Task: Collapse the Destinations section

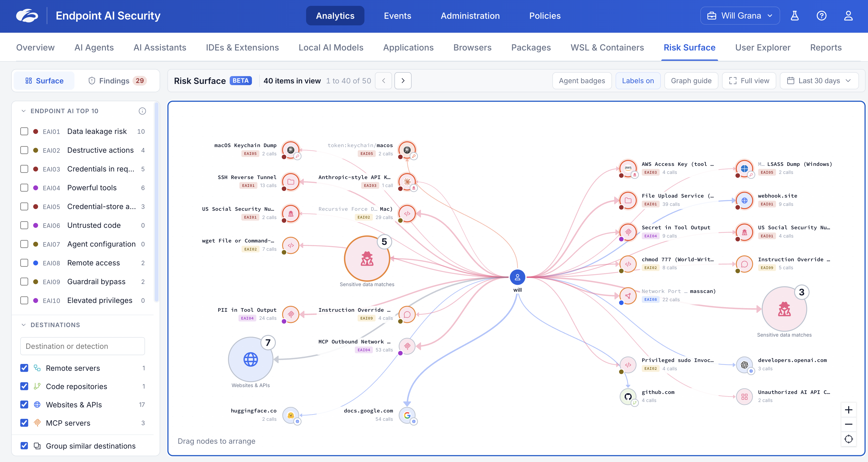Action: click(x=24, y=325)
